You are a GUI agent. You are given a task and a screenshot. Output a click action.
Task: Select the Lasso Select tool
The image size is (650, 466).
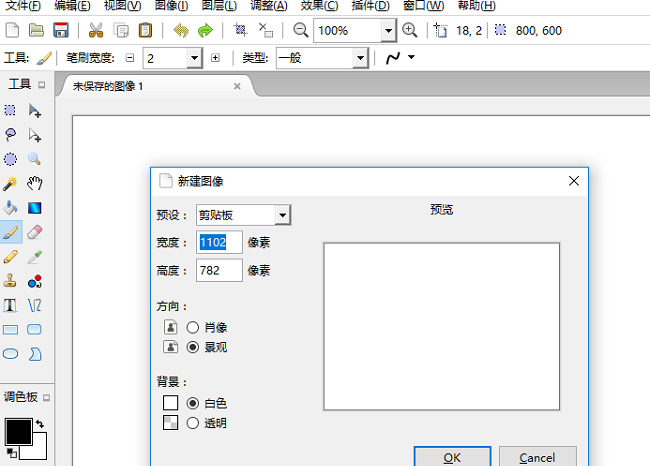pos(10,135)
